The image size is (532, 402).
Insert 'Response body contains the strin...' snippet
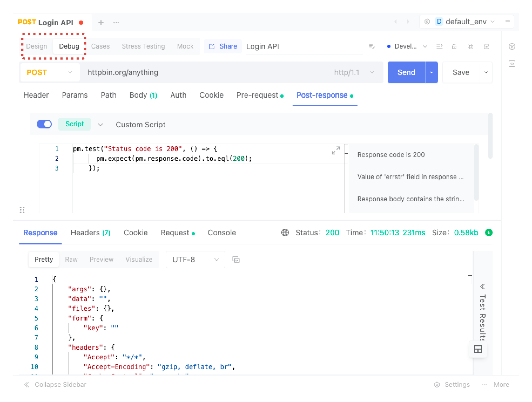coord(411,199)
